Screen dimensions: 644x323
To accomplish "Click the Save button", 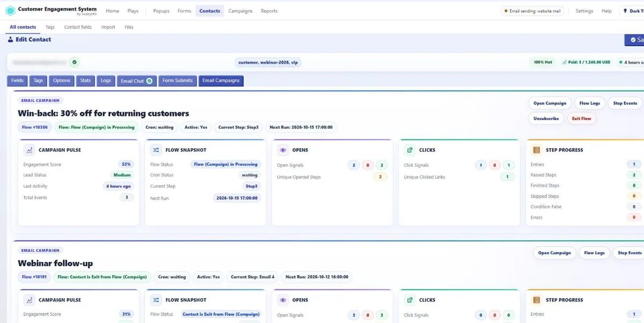I will [x=635, y=40].
